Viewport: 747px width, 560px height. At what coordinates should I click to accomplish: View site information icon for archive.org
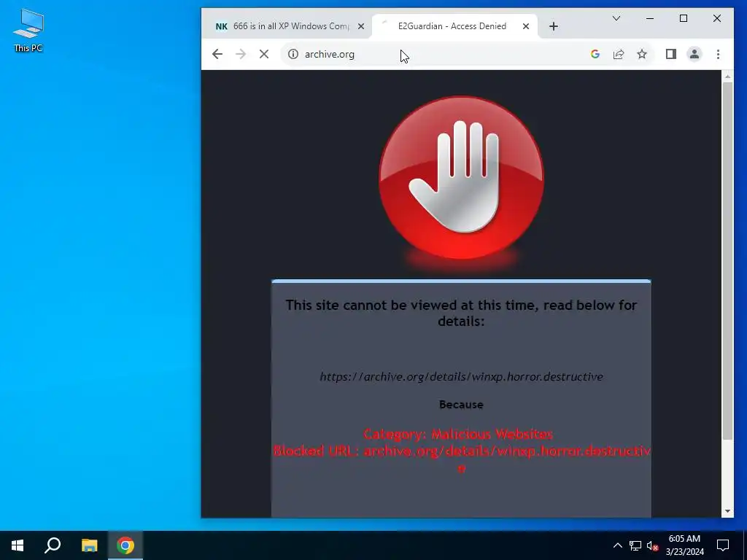[293, 54]
